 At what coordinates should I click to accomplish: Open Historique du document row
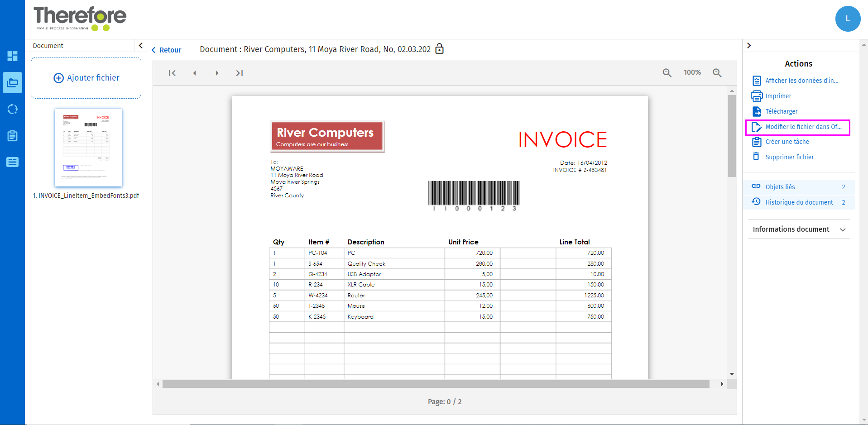click(x=799, y=202)
